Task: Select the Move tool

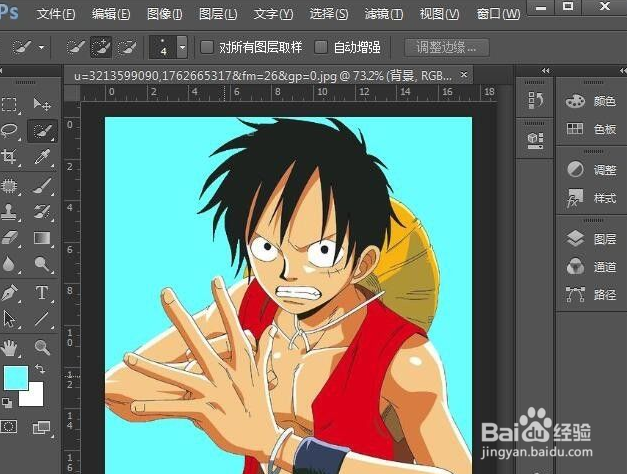Action: click(42, 105)
